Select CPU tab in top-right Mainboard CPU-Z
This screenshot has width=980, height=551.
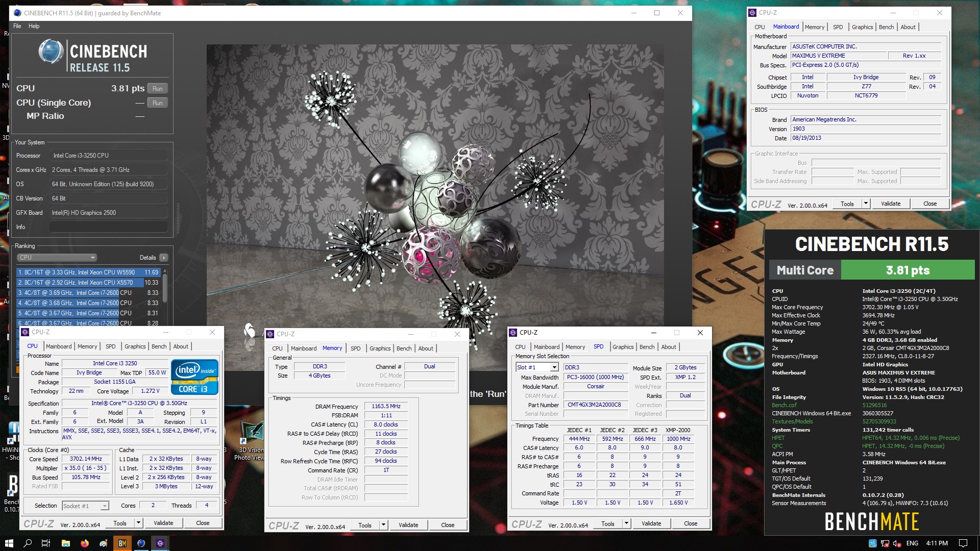759,27
